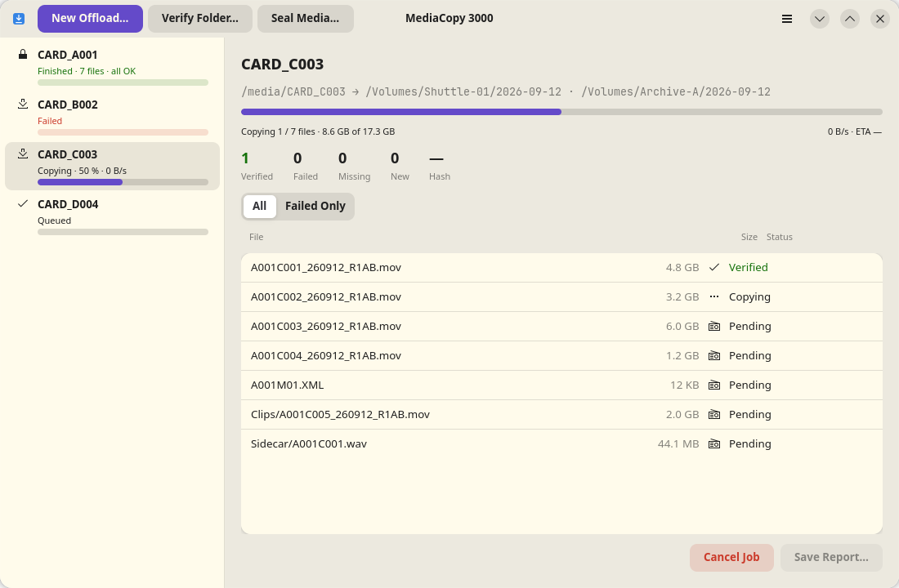Cancel the running job
The image size is (899, 588).
coord(731,558)
